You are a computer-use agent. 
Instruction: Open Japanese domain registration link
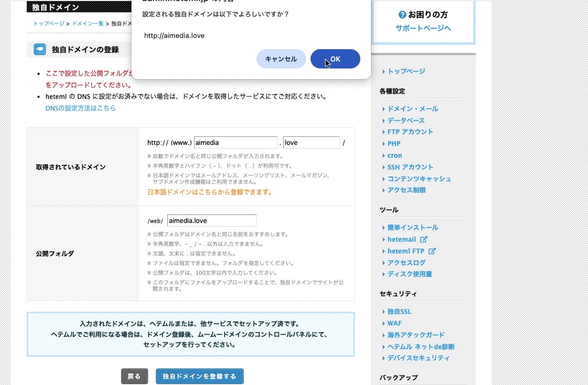[209, 192]
